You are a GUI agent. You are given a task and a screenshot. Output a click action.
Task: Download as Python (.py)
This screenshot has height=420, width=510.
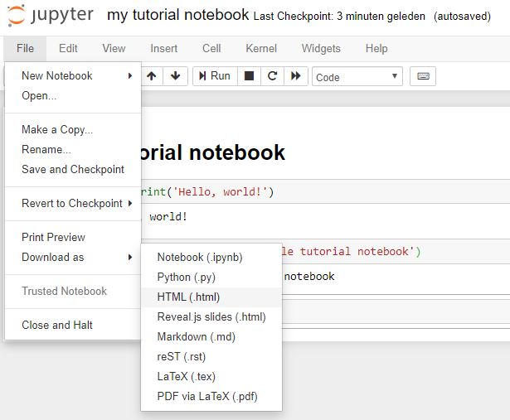click(x=211, y=277)
